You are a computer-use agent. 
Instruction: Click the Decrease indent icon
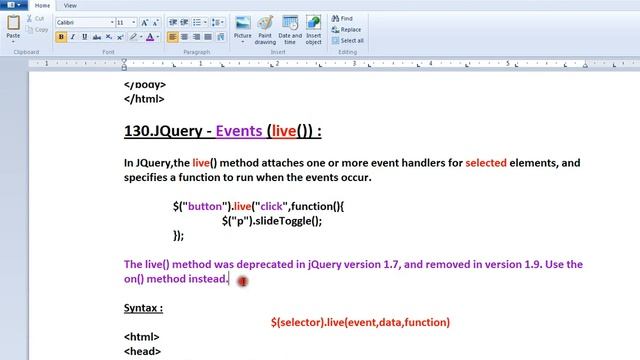(173, 22)
